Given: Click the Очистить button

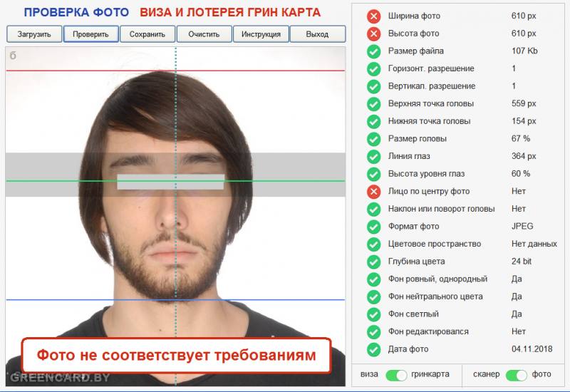Looking at the screenshot, I should pos(204,34).
